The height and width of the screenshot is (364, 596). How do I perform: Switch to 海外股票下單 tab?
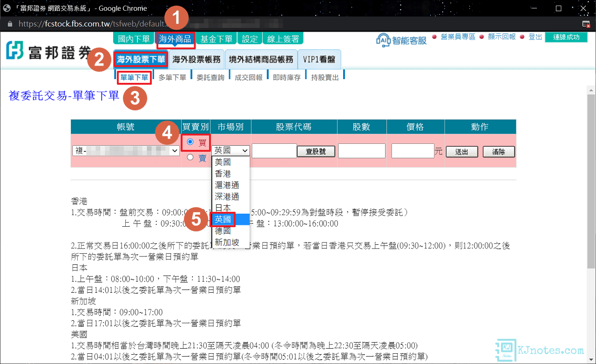141,60
